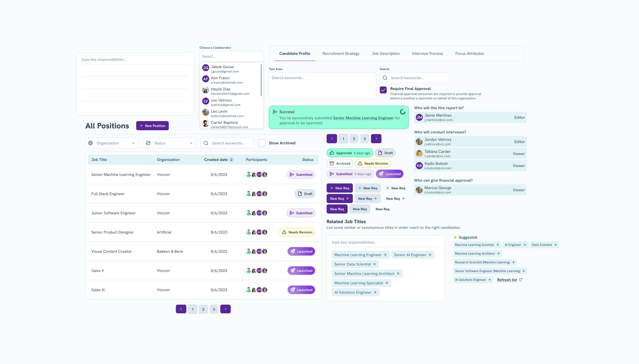Click the success submission checkmark icon

pyautogui.click(x=275, y=111)
